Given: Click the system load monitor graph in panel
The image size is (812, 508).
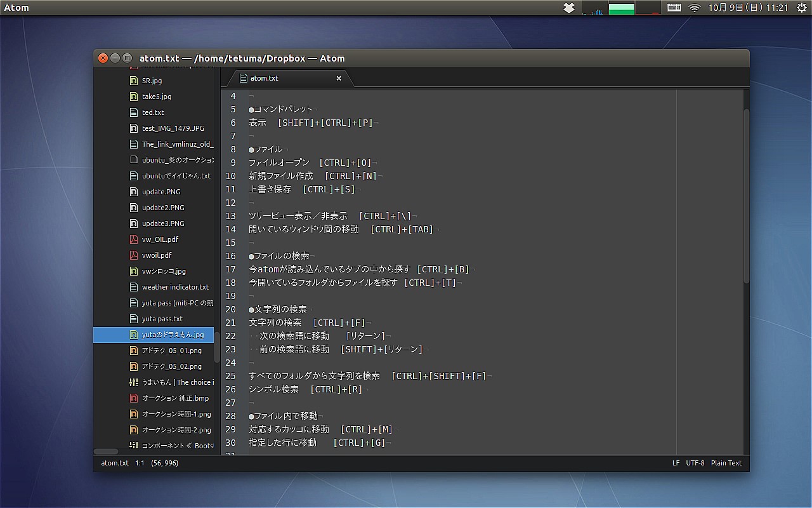Looking at the screenshot, I should pos(622,8).
